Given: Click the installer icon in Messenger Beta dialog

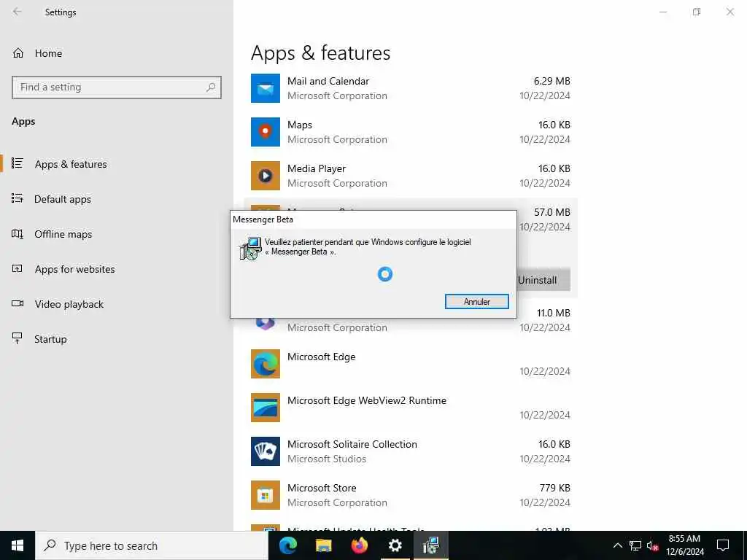Looking at the screenshot, I should coord(250,248).
